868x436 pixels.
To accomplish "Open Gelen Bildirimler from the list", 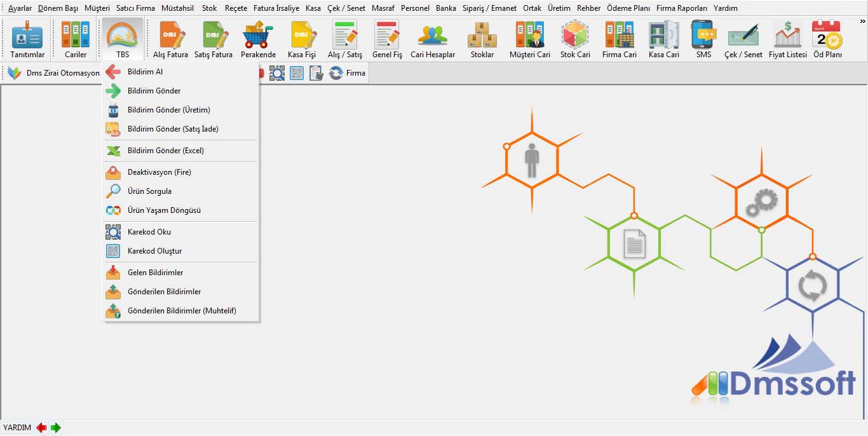I will [155, 273].
